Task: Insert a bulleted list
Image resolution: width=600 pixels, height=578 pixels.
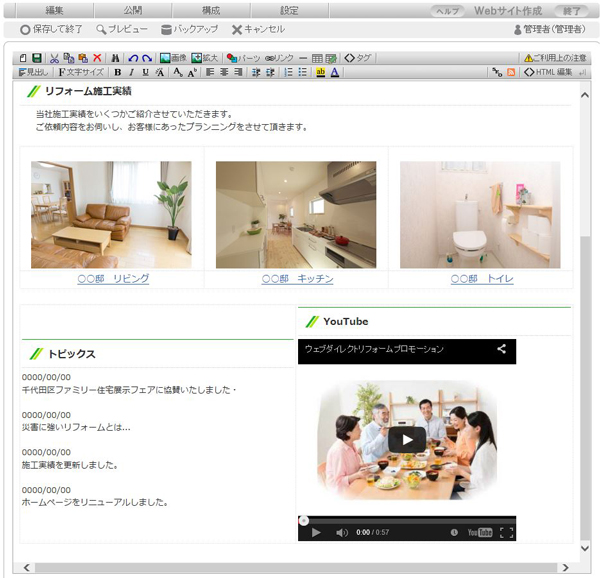Action: (x=302, y=72)
